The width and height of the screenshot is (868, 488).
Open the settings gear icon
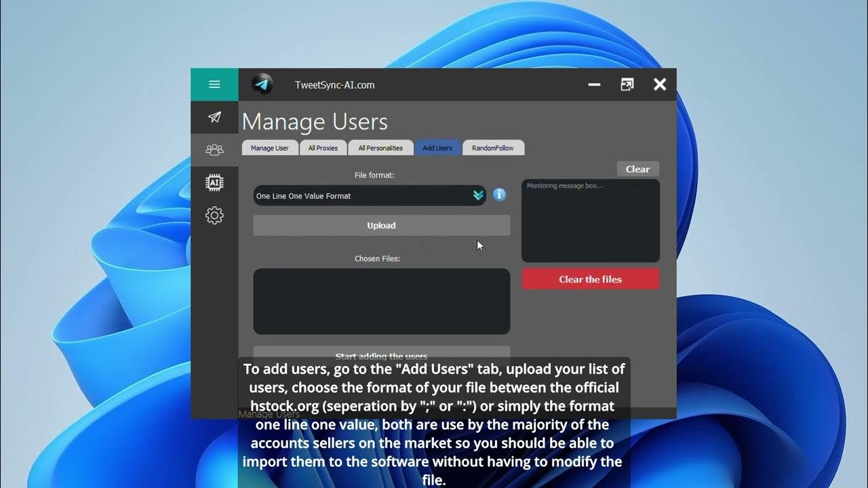tap(214, 215)
